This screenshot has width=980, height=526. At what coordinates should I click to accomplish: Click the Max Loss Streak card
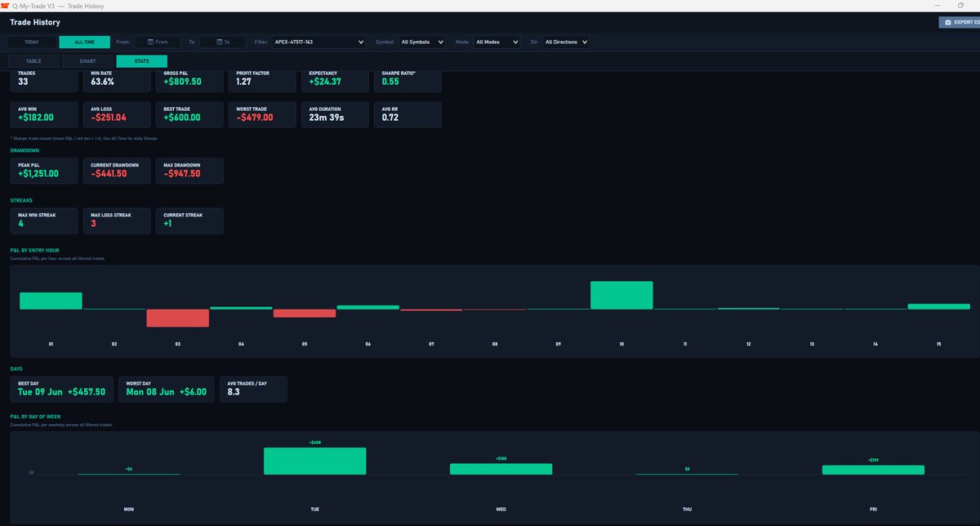coord(117,221)
